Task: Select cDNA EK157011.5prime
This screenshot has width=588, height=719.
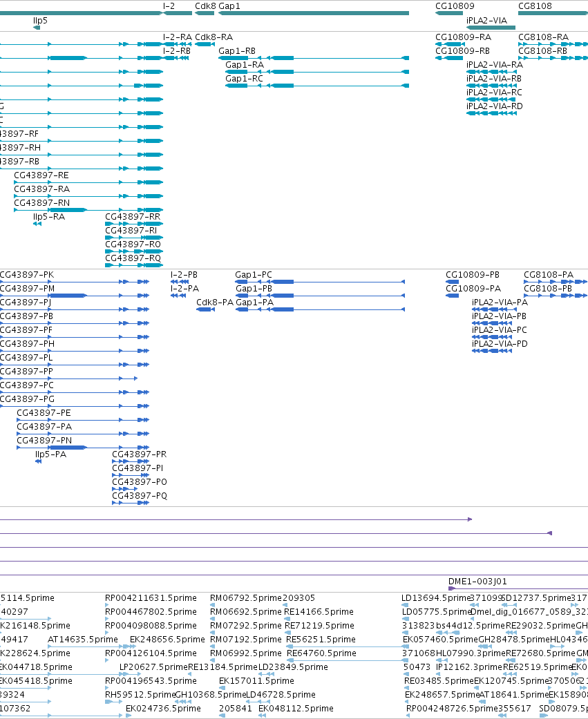Action: 256,680
